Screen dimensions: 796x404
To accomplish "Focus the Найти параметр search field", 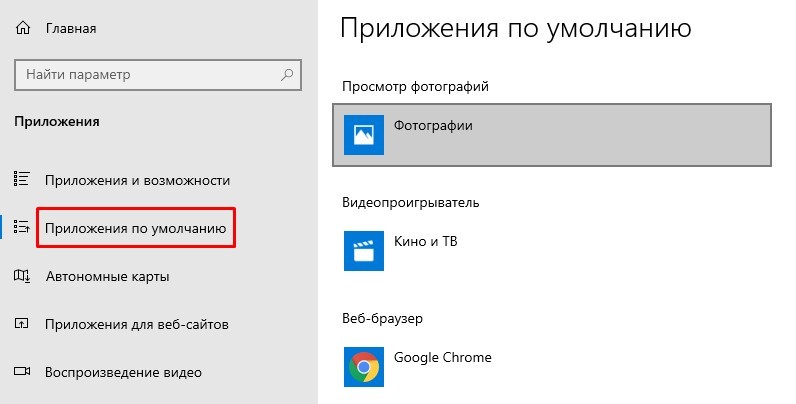I will click(158, 75).
